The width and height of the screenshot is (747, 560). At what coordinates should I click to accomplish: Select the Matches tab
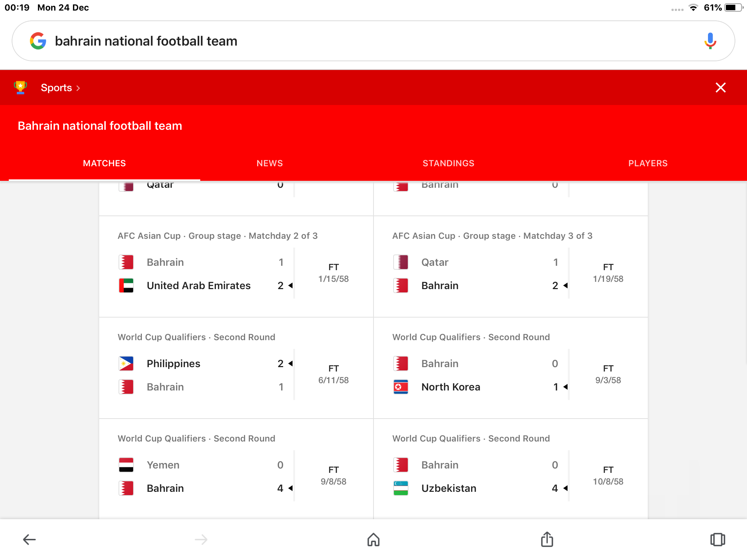point(104,163)
